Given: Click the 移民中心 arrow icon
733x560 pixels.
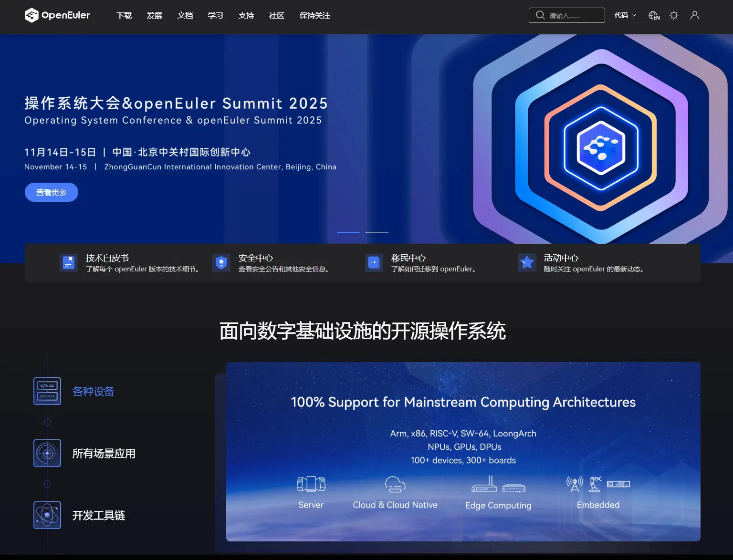Looking at the screenshot, I should [374, 262].
